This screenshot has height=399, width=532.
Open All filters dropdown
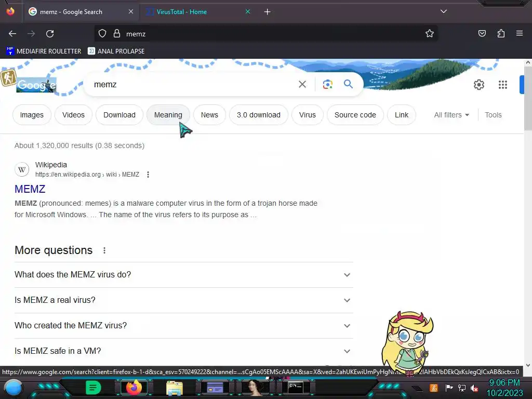(451, 115)
